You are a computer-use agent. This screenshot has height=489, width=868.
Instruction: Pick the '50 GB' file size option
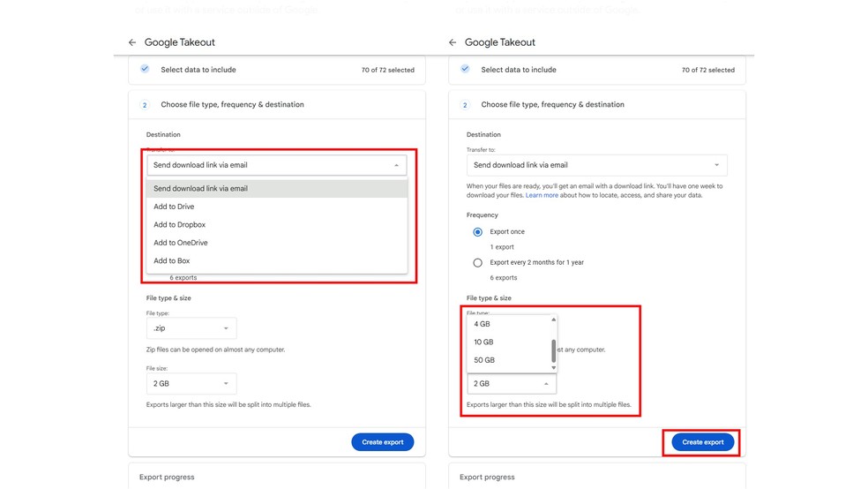point(484,360)
